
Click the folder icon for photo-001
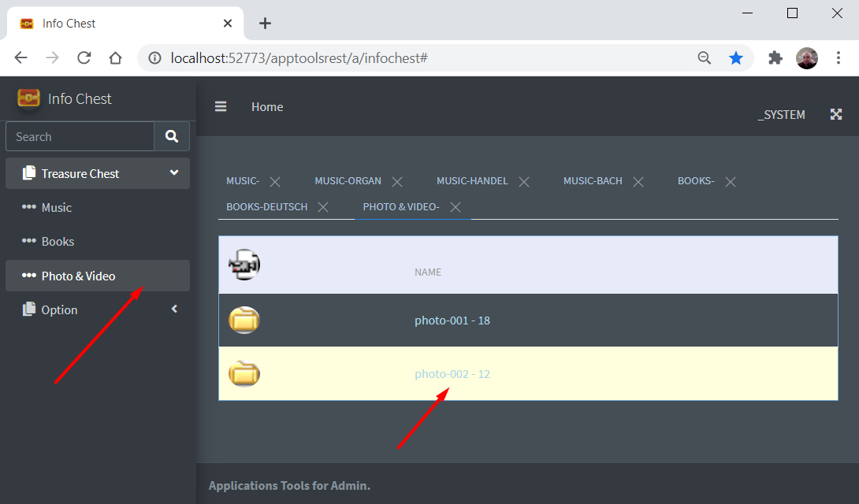(244, 321)
